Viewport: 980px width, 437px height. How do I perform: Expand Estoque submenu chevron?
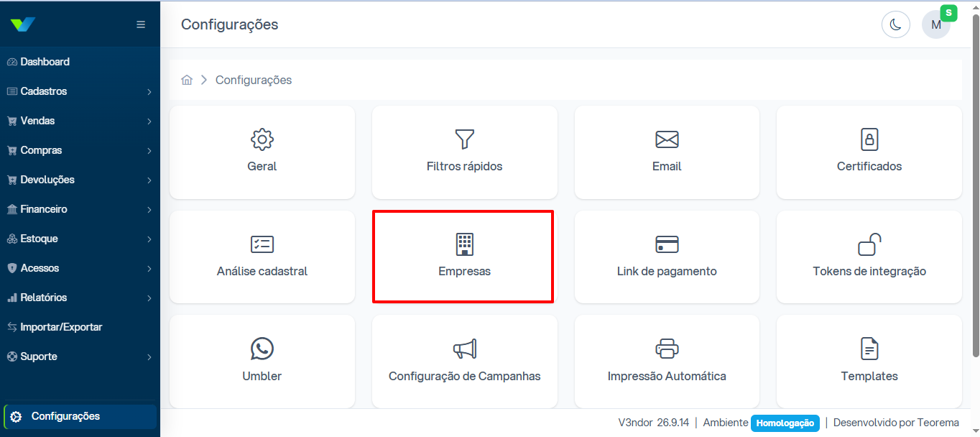149,239
